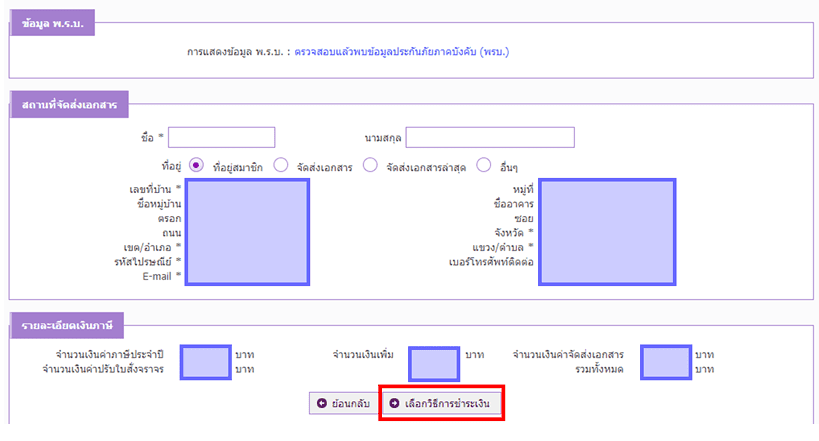819x441 pixels.
Task: Choose the จัดส่งเอกสาร radio option
Action: click(281, 165)
